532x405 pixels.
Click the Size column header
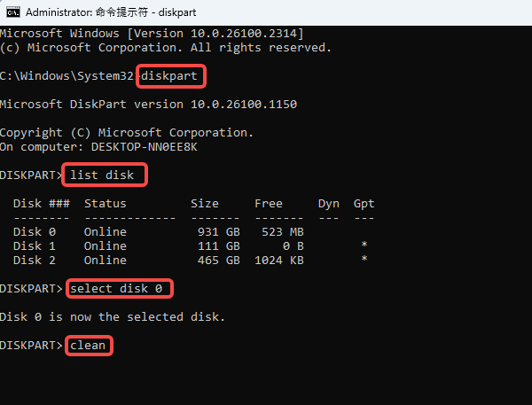(x=205, y=204)
